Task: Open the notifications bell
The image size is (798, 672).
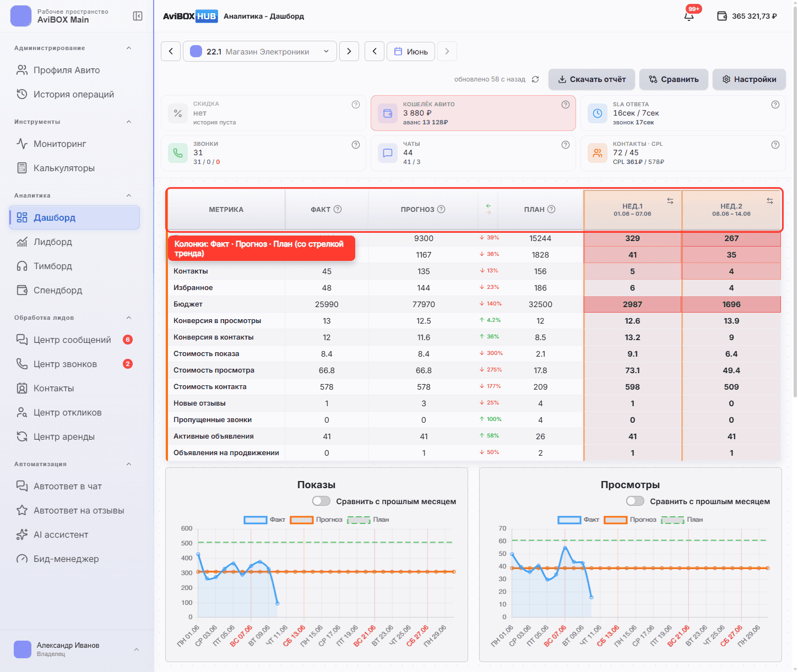Action: [689, 16]
